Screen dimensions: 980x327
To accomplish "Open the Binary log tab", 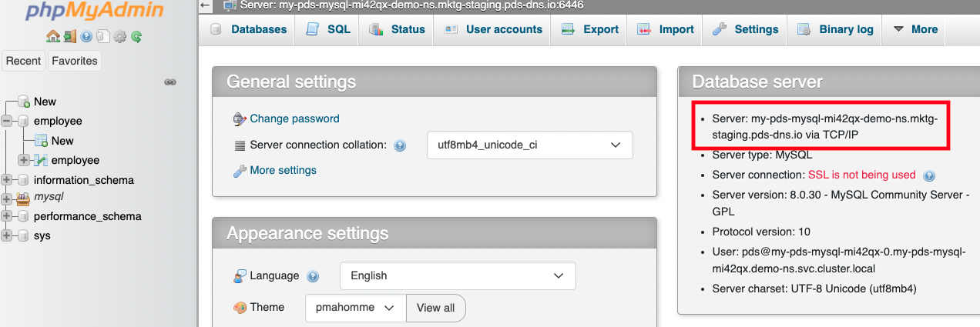I will (x=835, y=29).
